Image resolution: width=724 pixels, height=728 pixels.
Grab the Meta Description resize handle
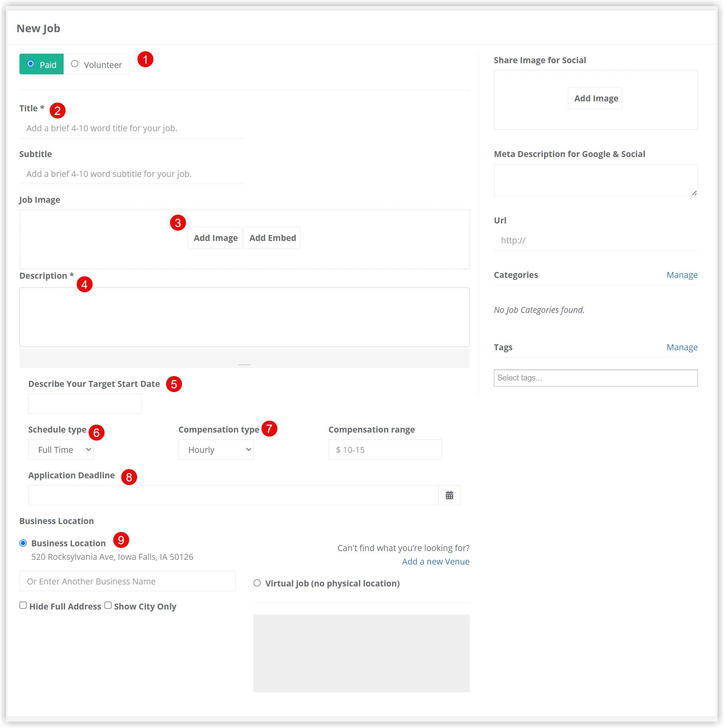point(694,193)
